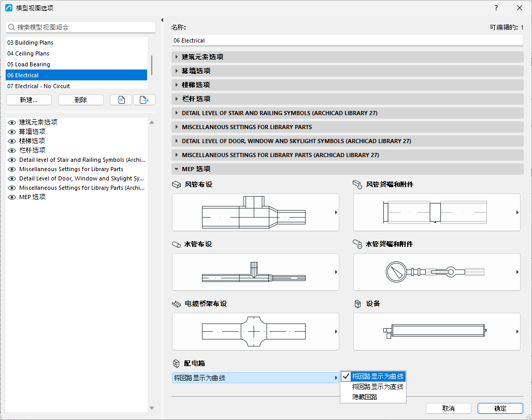
Task: Click the import combination icon button
Action: 121,100
